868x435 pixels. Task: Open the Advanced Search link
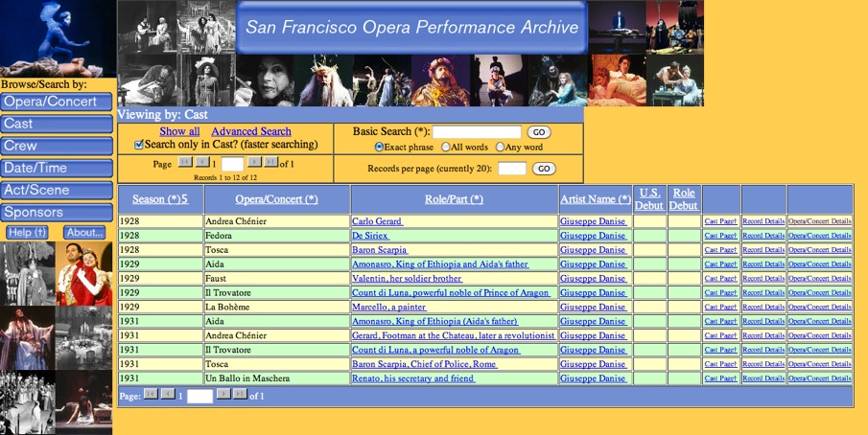point(251,131)
